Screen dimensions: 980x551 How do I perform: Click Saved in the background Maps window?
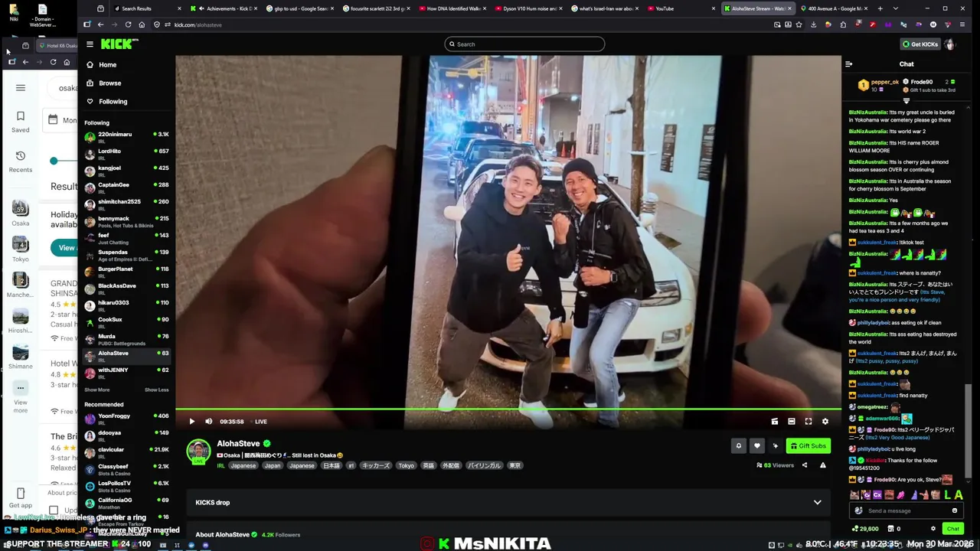21,122
